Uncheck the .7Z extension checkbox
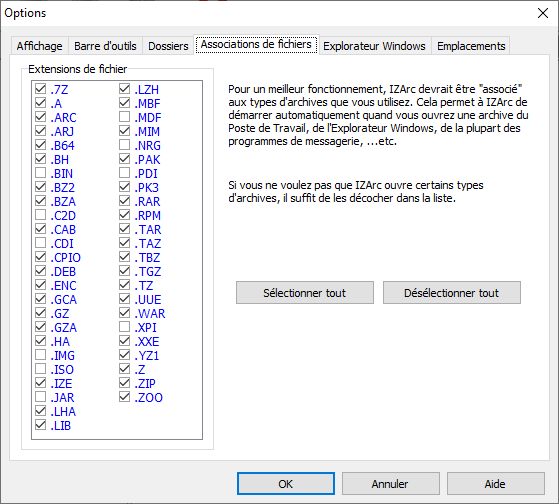559x504 pixels. (x=41, y=89)
